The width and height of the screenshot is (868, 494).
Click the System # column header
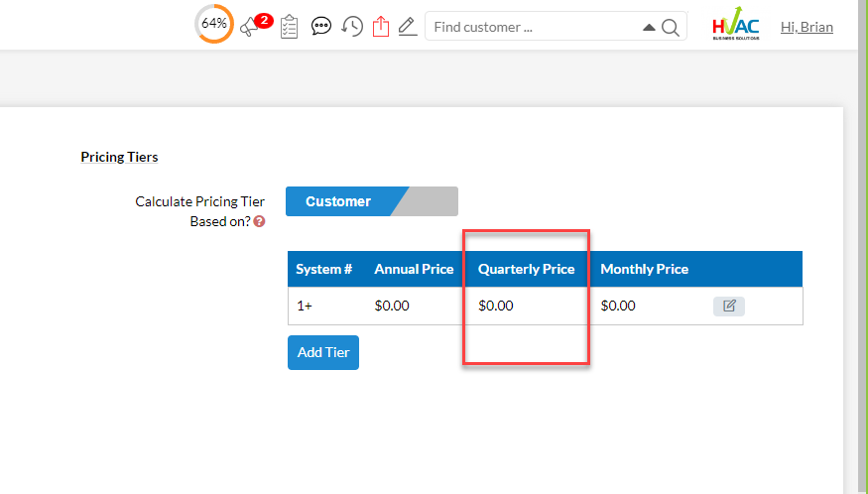323,269
